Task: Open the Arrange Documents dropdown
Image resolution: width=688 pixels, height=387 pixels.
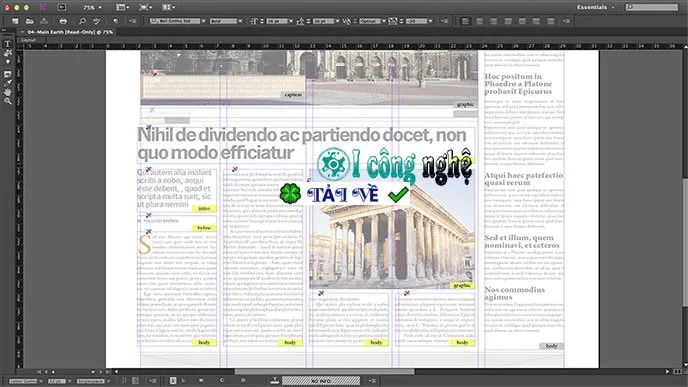Action: (x=168, y=7)
